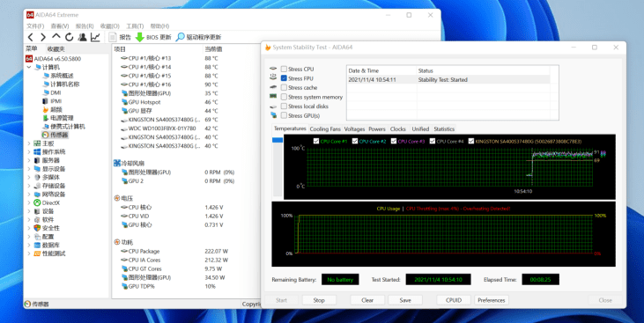Click the line graph toolbar icon
This screenshot has width=644, height=323.
[x=95, y=37]
